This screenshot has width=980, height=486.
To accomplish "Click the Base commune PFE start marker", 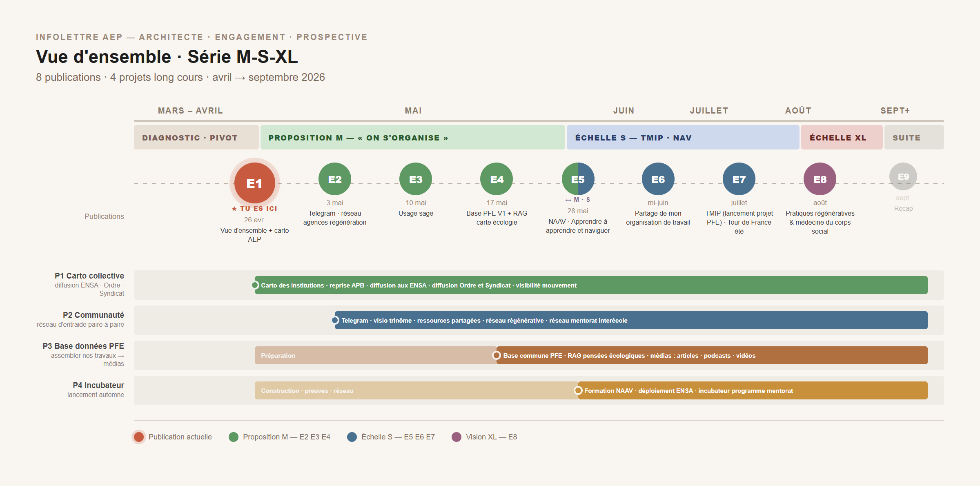I will (497, 355).
